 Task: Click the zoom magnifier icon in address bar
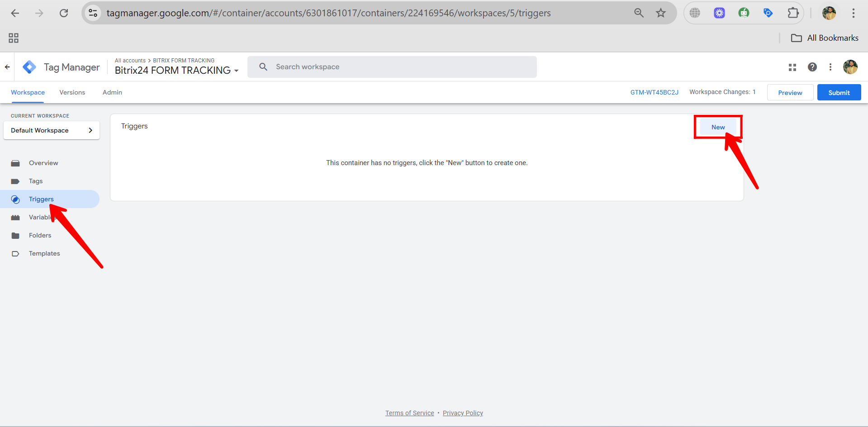639,13
